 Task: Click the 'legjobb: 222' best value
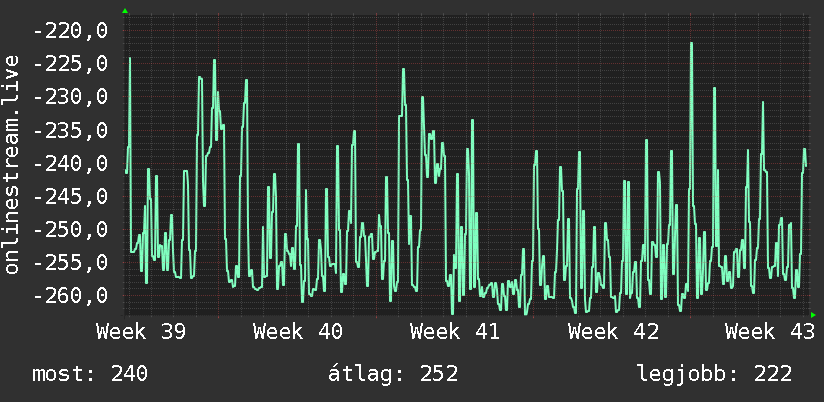point(715,374)
